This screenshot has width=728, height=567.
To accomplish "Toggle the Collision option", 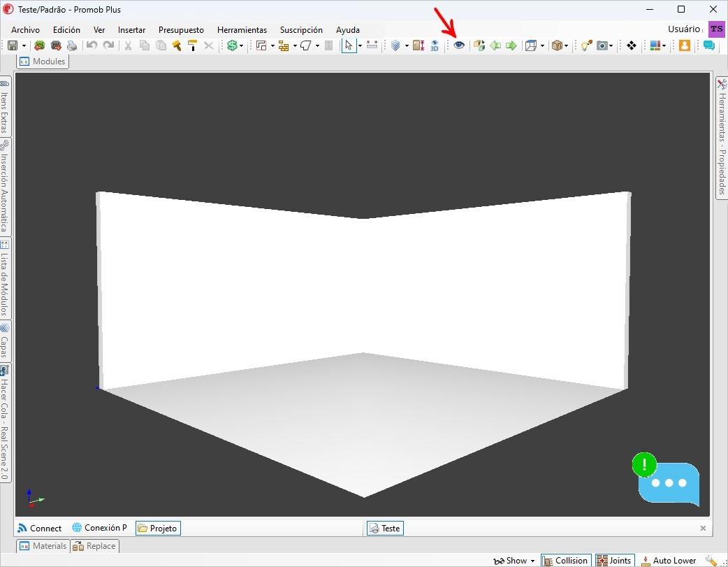I will (x=567, y=561).
